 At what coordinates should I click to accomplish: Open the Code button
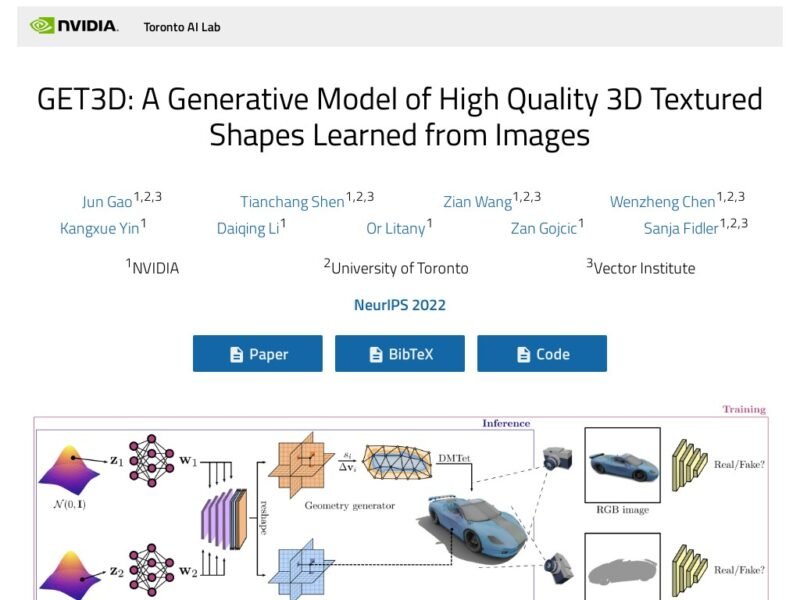[x=541, y=354]
